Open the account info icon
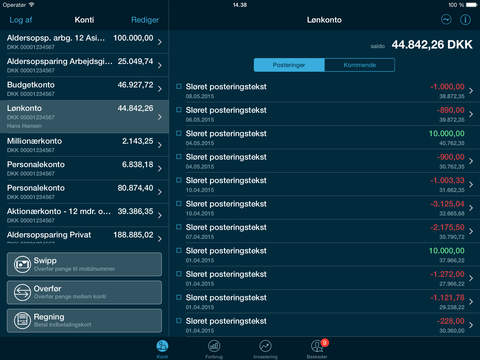 [465, 20]
